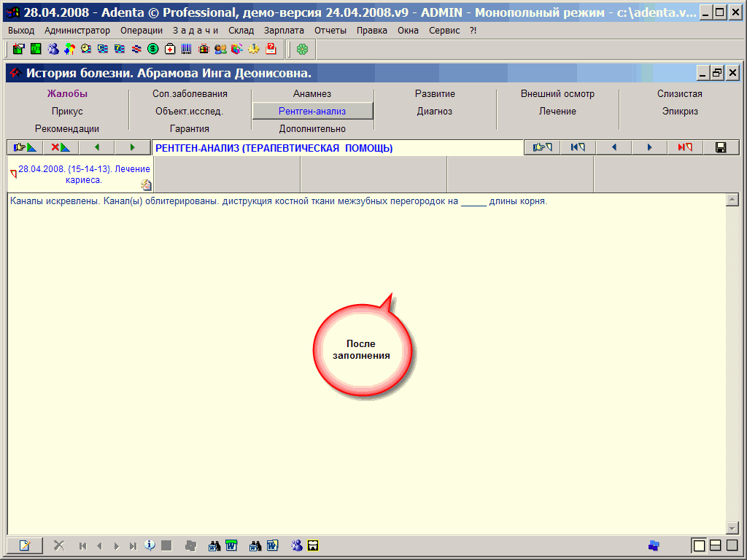Click the red X delete record button
This screenshot has height=560, width=747.
(61, 147)
